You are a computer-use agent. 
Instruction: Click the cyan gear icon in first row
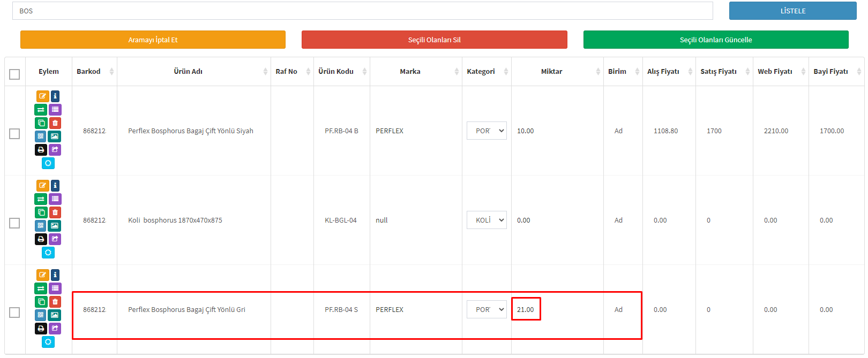coord(48,163)
